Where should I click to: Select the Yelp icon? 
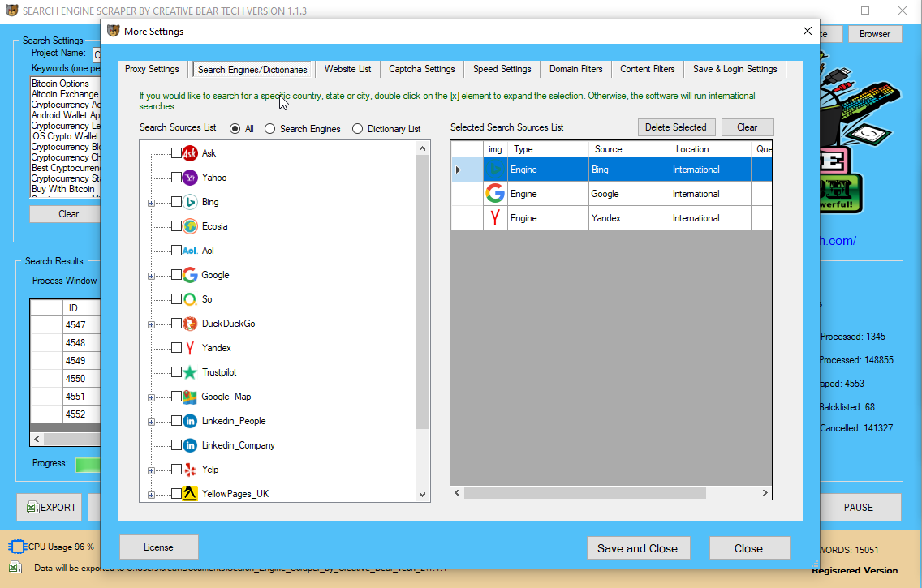(x=192, y=470)
